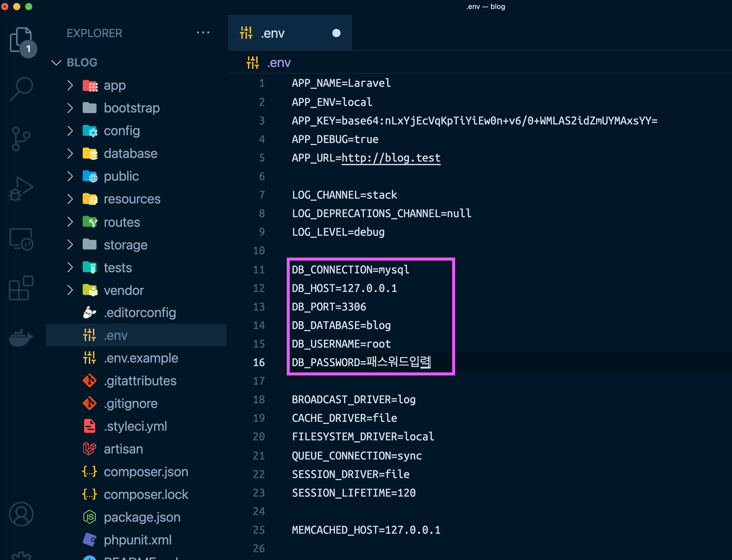The image size is (732, 560).
Task: Click the .env breadcrumb item
Action: pos(279,63)
